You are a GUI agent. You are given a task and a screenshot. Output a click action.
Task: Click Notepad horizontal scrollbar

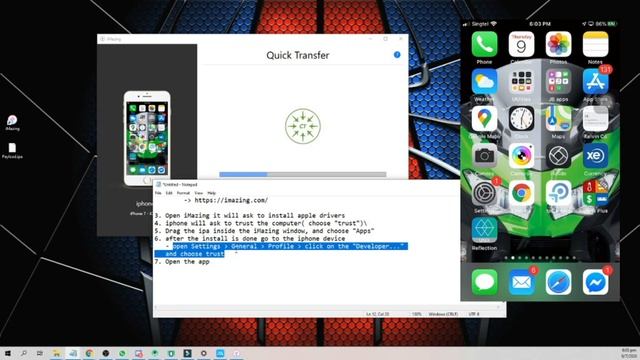pyautogui.click(x=327, y=307)
